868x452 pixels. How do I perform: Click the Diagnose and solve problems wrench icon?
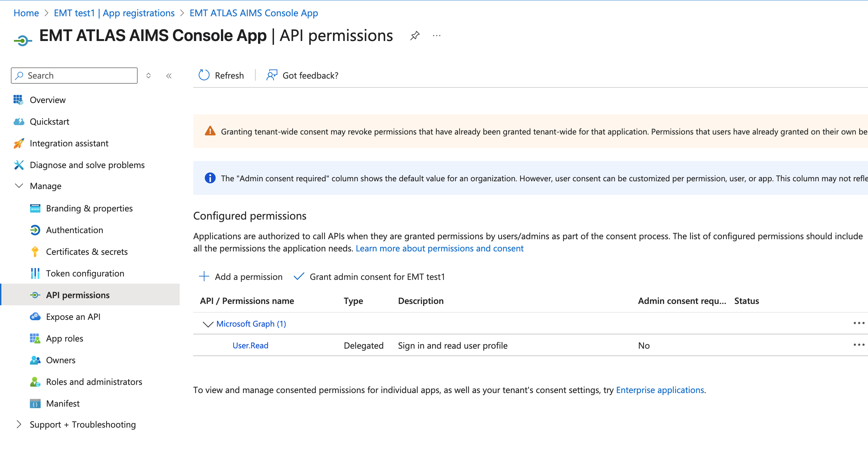[19, 165]
